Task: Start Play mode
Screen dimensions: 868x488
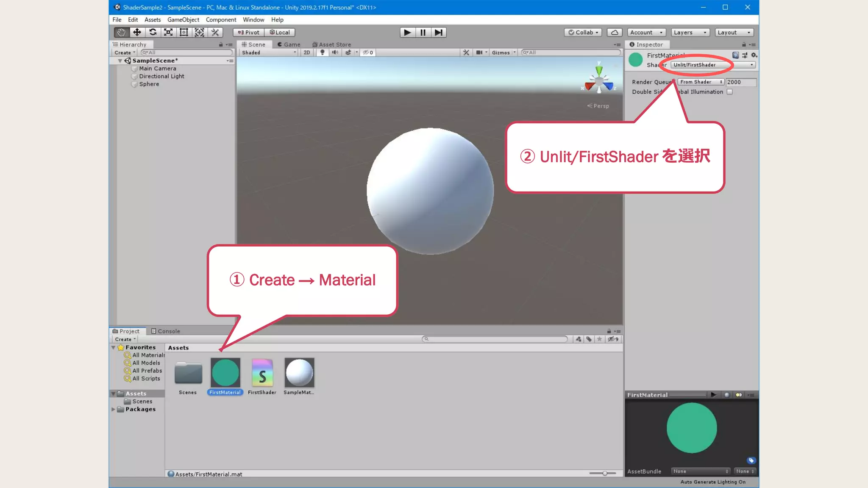Action: (407, 32)
